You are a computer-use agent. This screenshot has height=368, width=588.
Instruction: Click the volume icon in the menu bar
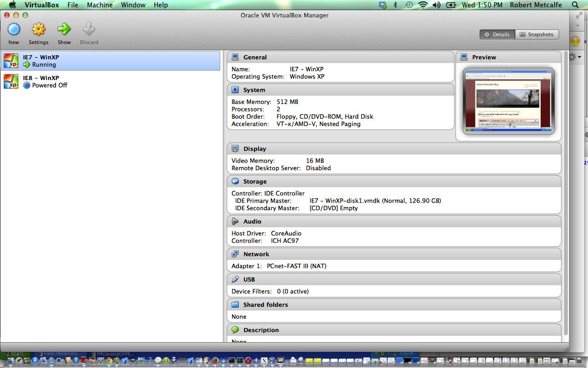[x=436, y=5]
